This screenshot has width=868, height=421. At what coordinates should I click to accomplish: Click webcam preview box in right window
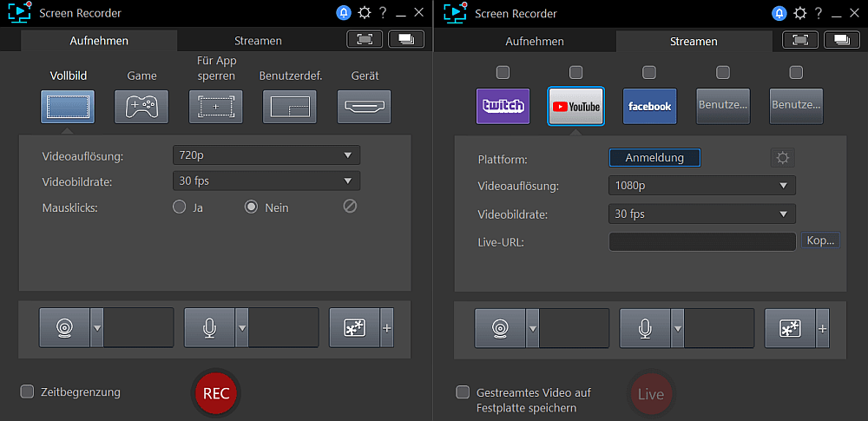[574, 328]
